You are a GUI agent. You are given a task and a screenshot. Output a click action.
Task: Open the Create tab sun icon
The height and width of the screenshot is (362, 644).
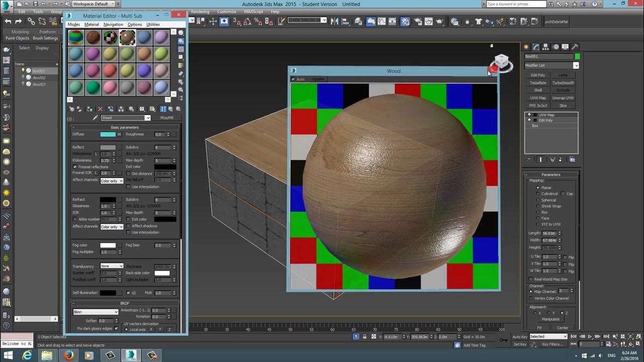point(527,47)
